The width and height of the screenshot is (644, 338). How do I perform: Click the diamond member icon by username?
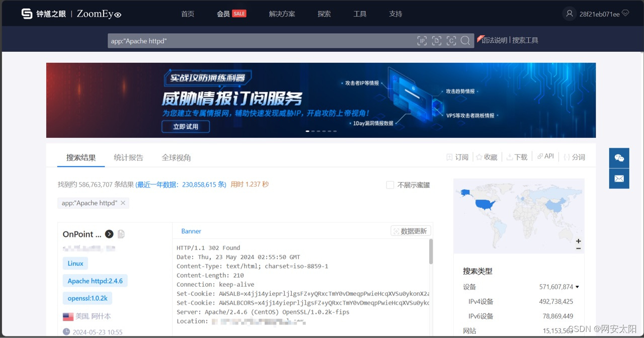tap(625, 14)
